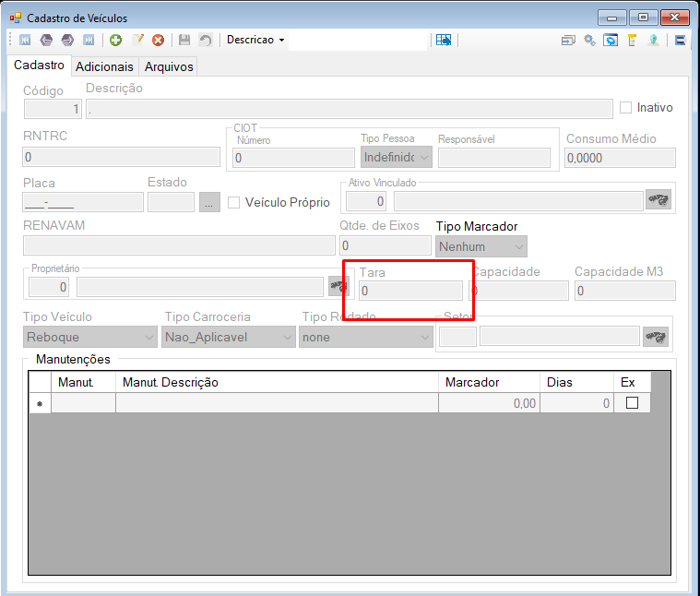Click into the Tara input field
The image size is (700, 596).
(410, 291)
